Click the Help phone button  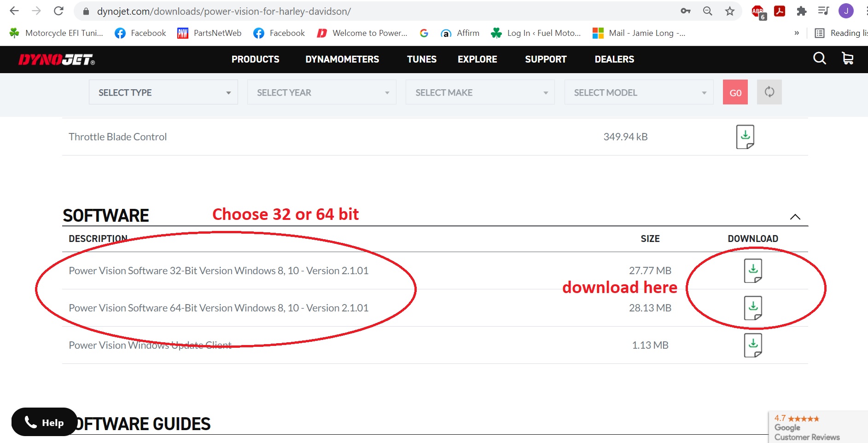coord(44,422)
